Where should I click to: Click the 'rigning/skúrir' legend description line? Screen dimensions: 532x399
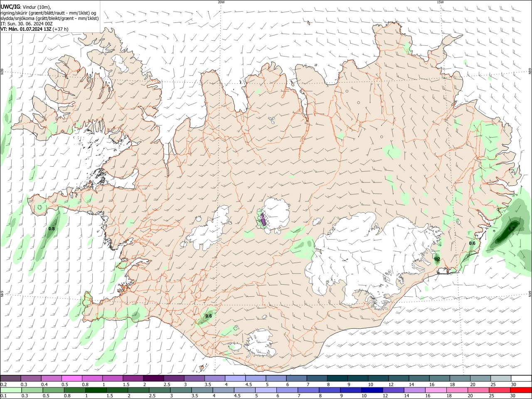tap(48, 13)
